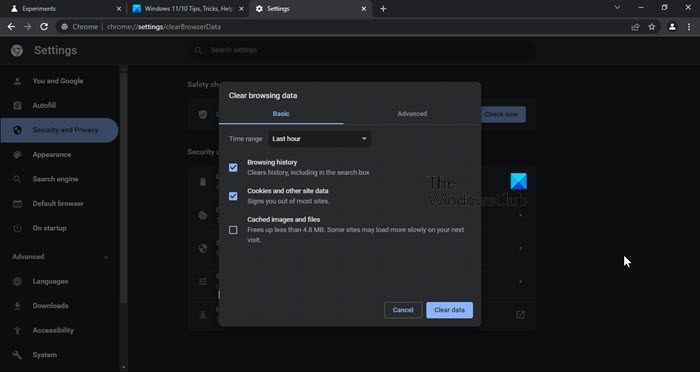Click the Check now button
The width and height of the screenshot is (700, 373).
coord(501,115)
